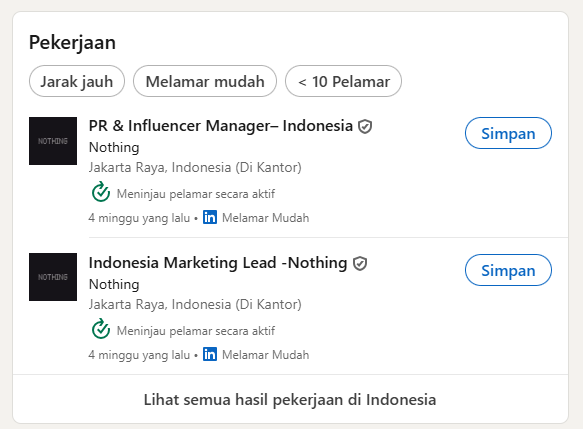Click LinkedIn icon in Indonesia Marketing Lead row
Image resolution: width=583 pixels, height=429 pixels.
point(210,354)
